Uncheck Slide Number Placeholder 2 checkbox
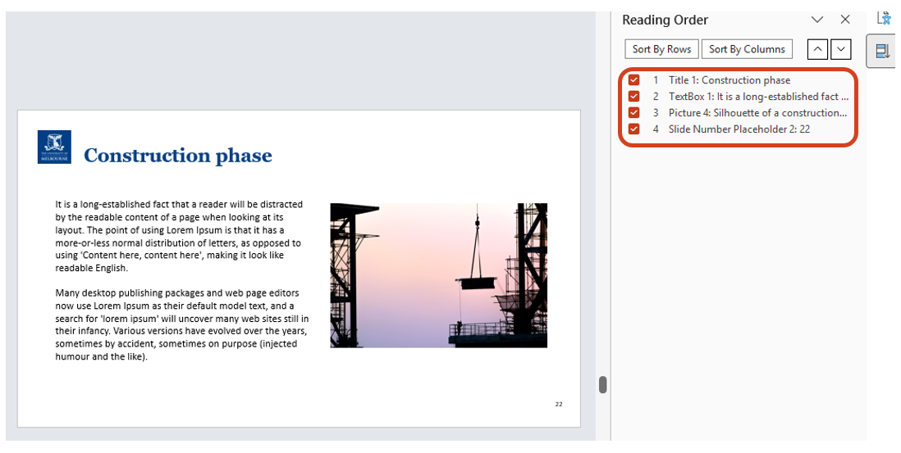 click(634, 129)
